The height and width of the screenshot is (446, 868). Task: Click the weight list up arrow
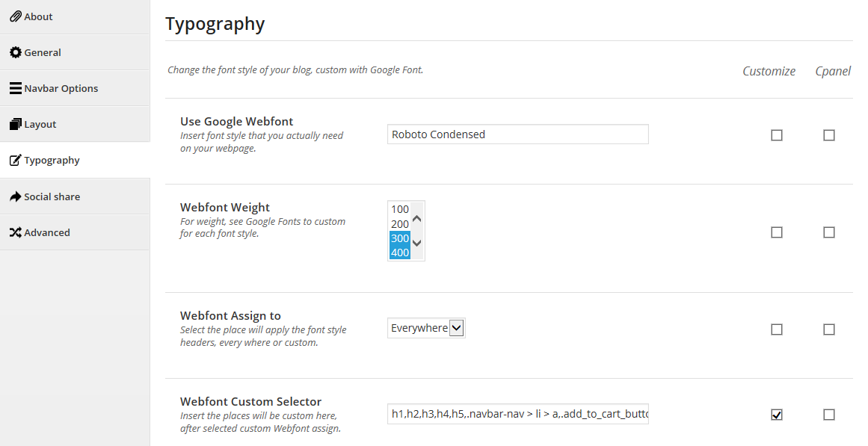[417, 219]
